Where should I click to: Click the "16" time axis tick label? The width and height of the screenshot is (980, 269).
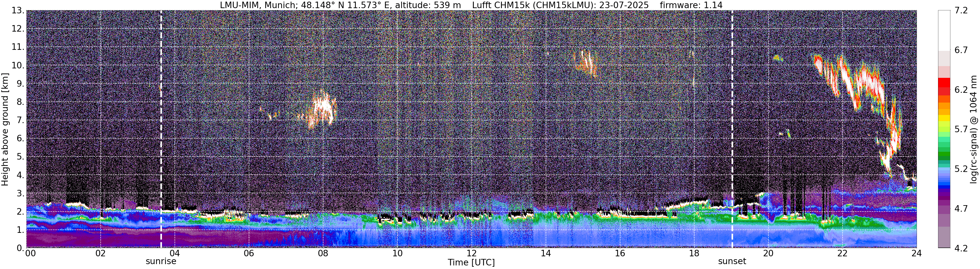click(x=620, y=253)
